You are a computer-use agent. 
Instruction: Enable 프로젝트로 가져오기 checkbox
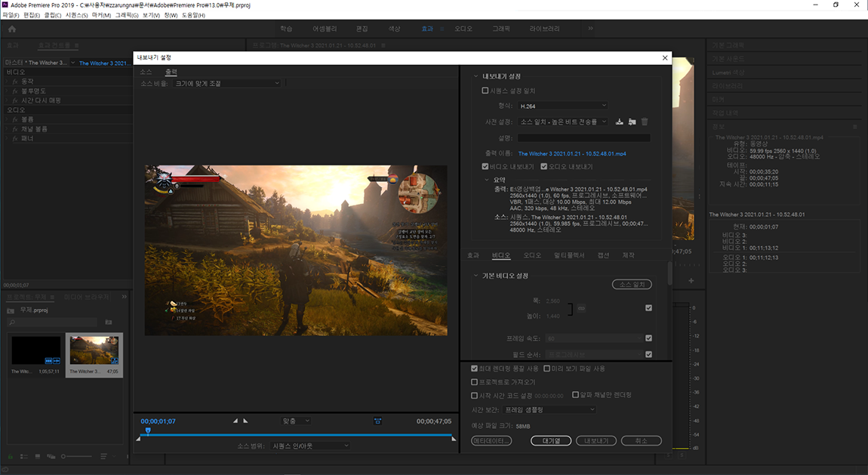pyautogui.click(x=474, y=382)
